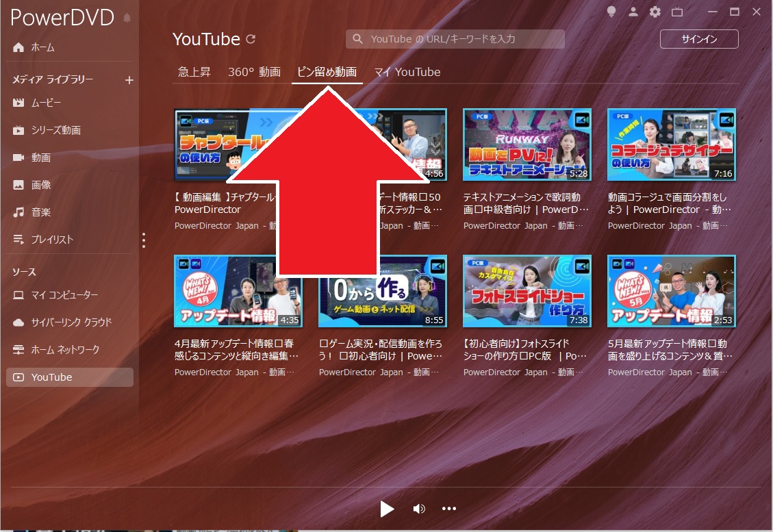The height and width of the screenshot is (532, 773).
Task: Click title テキストアニメーションで歌詞動画
Action: pyautogui.click(x=526, y=203)
